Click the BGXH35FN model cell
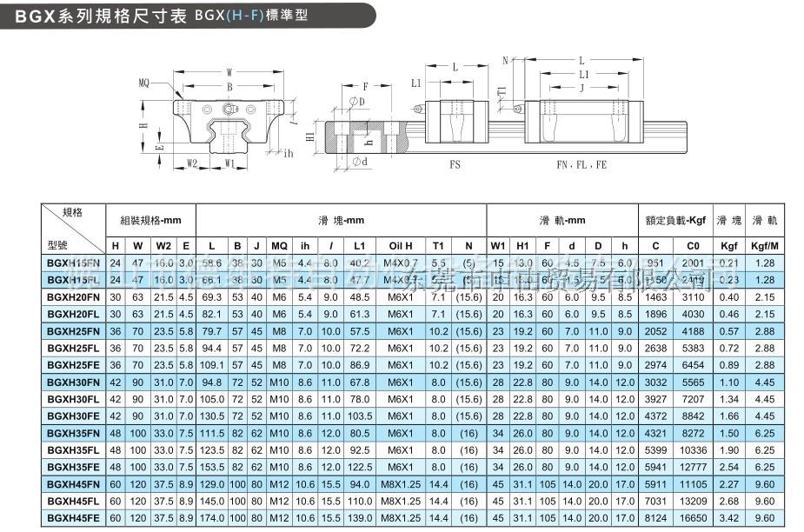Screen dimensions: 804x532 point(73,434)
